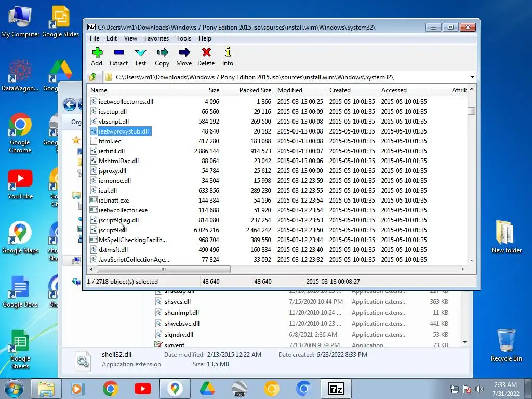The image size is (532, 399).
Task: Open Google Sheets desktop shortcut
Action: pyautogui.click(x=20, y=350)
